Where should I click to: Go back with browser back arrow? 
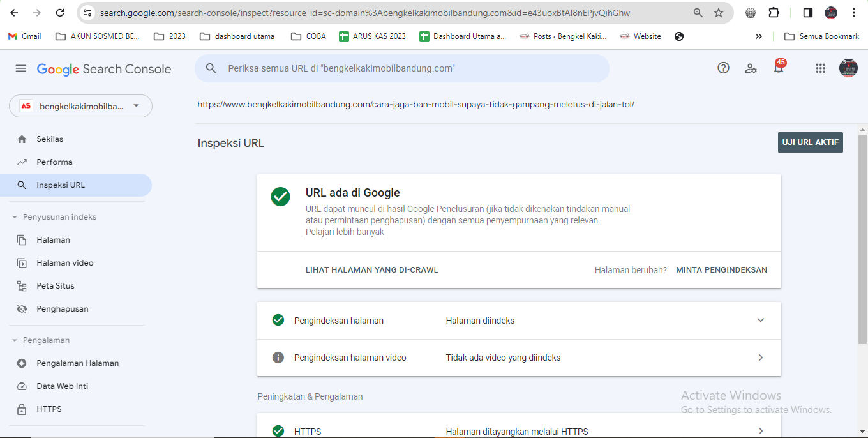click(x=14, y=13)
